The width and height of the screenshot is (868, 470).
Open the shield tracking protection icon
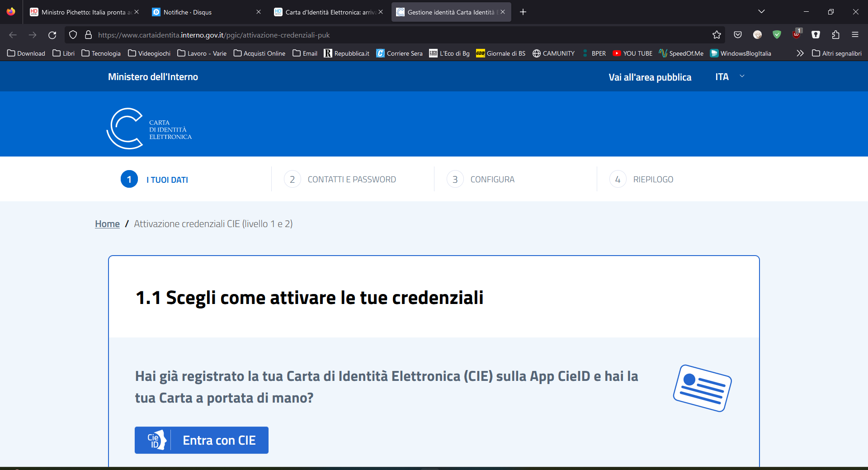(x=72, y=35)
